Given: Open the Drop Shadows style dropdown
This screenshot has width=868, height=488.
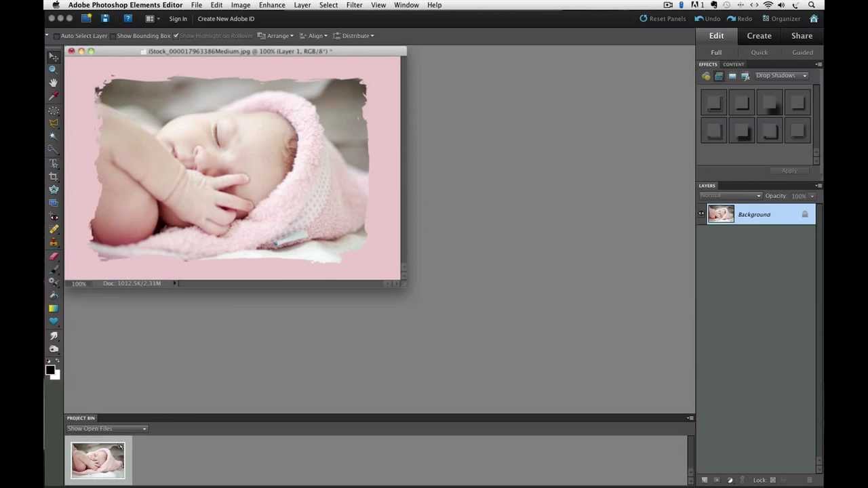Looking at the screenshot, I should click(781, 76).
